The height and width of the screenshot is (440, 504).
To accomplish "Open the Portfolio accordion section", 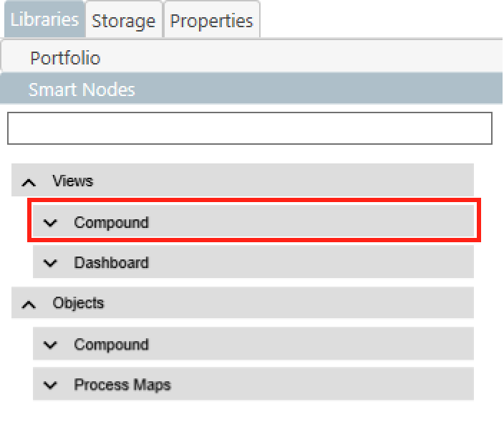I will [65, 58].
